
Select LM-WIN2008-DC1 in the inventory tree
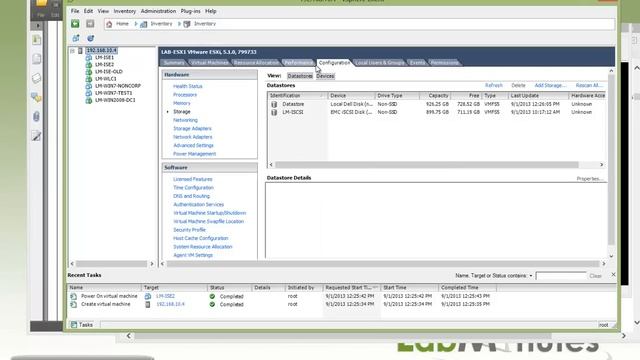115,100
